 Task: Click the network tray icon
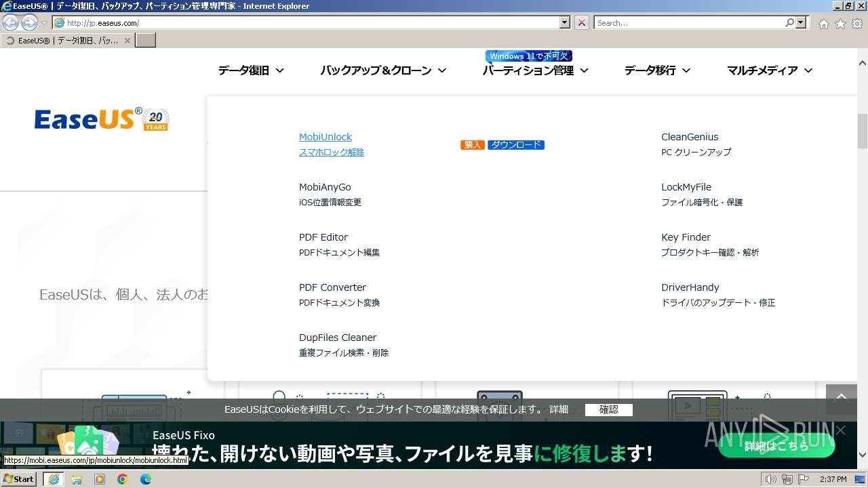point(787,479)
